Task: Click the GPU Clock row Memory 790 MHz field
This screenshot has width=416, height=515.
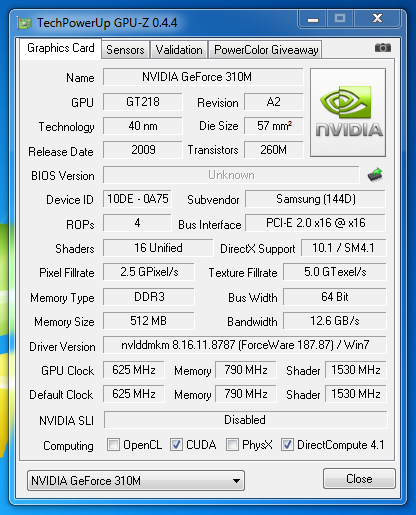Action: coord(246,370)
